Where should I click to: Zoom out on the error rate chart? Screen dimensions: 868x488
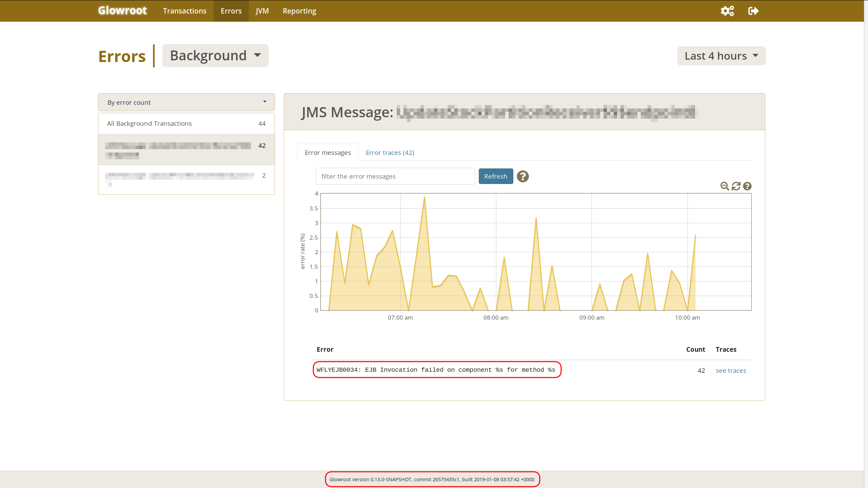click(725, 186)
